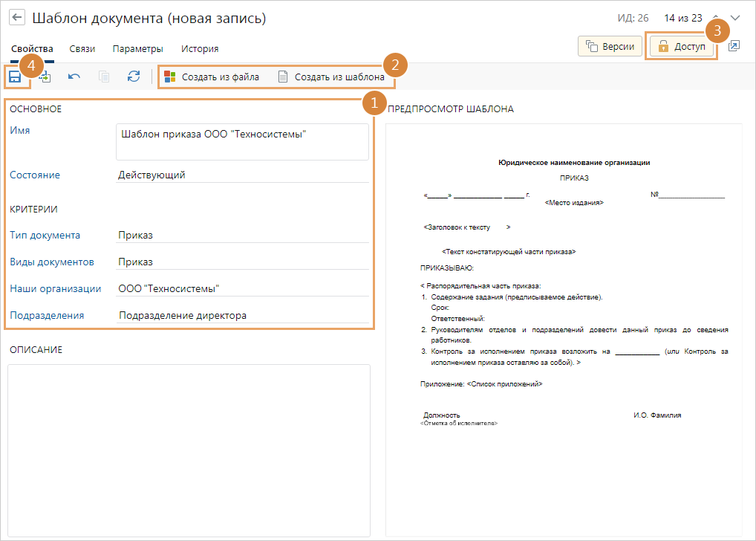Screen dimensions: 756x541
Task: Click the copy record icon
Action: click(x=104, y=77)
